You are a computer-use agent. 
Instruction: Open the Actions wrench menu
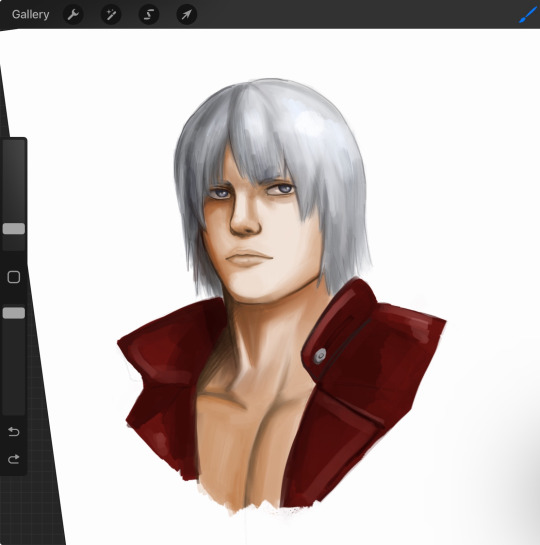[73, 15]
